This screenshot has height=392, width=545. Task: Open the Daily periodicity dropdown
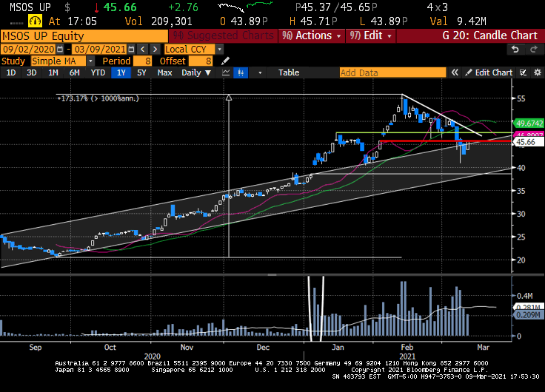(196, 72)
